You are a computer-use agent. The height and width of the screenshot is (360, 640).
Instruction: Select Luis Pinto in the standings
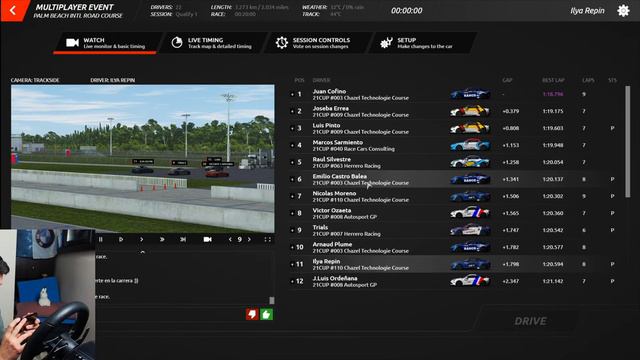point(456,128)
